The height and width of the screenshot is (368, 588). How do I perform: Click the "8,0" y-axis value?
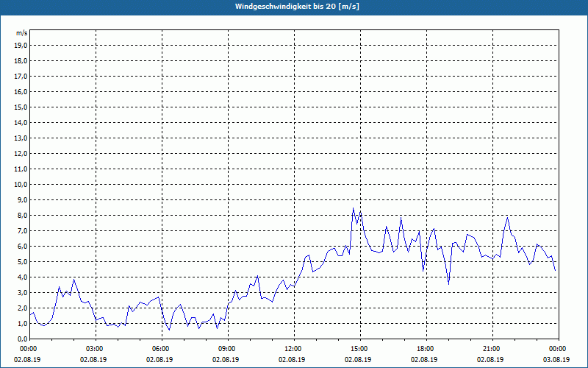(x=23, y=216)
